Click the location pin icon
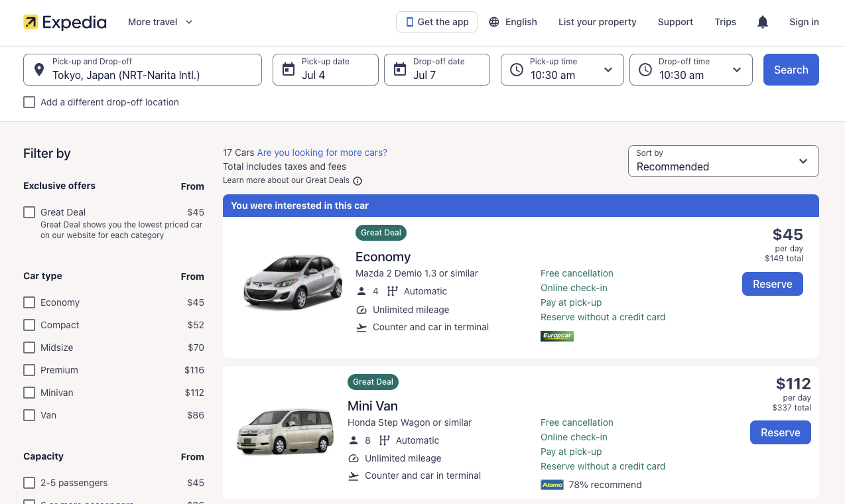Screen dimensions: 845x504 coord(39,70)
